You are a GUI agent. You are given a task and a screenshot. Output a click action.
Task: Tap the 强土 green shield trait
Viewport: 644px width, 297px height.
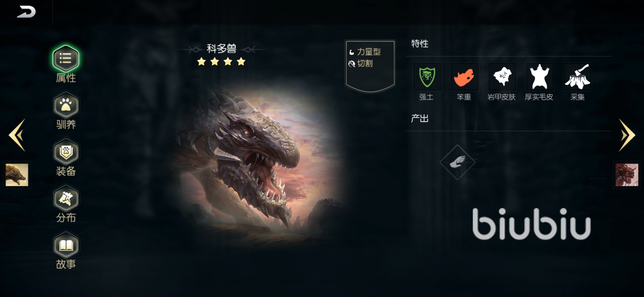(x=427, y=77)
